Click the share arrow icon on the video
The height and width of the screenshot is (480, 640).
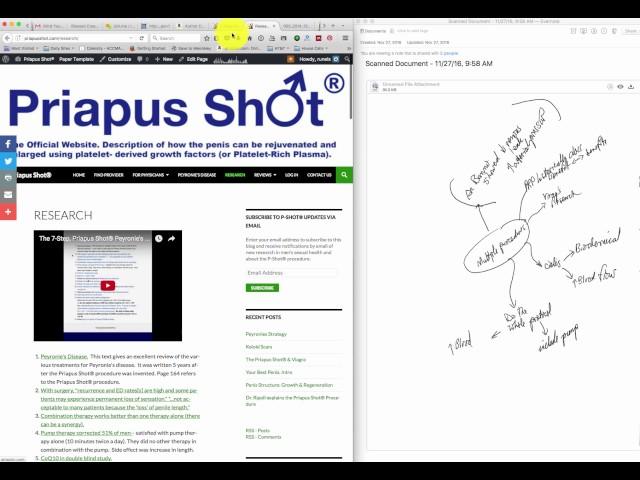point(171,238)
